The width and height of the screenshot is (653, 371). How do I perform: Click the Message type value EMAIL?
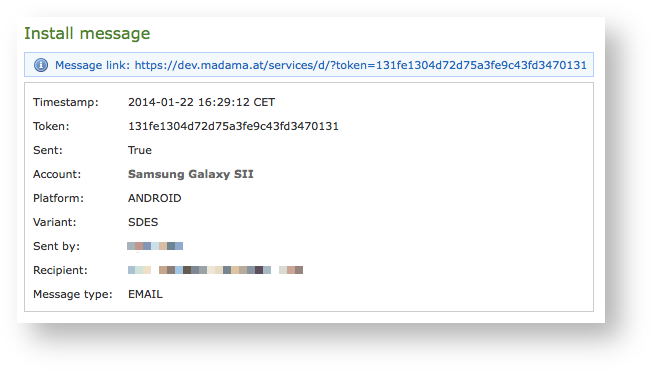pyautogui.click(x=145, y=294)
